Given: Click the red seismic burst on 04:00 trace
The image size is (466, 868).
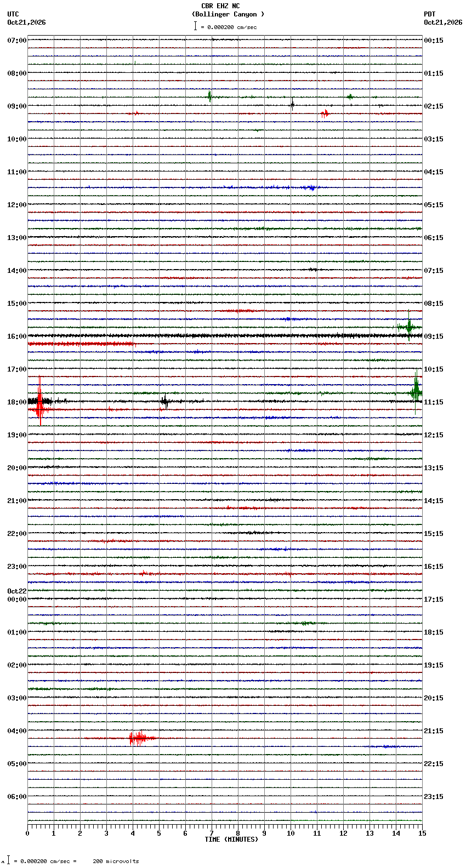Looking at the screenshot, I should point(138,738).
